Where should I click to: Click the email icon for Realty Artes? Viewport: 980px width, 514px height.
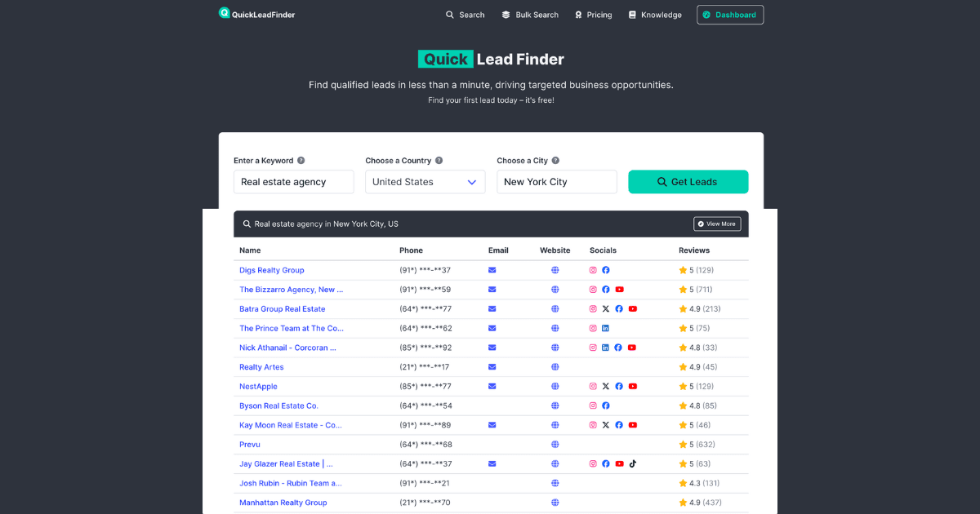click(492, 367)
